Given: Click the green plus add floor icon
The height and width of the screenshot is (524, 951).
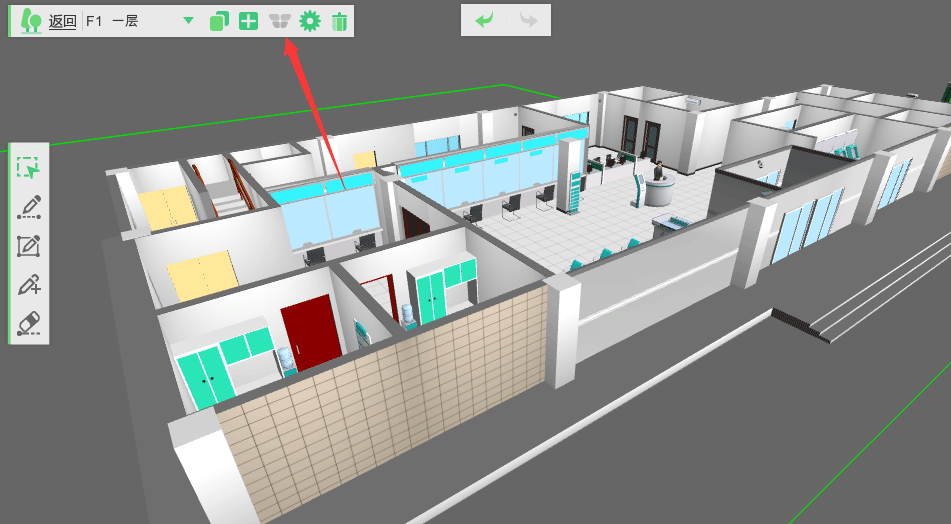Looking at the screenshot, I should (x=249, y=21).
